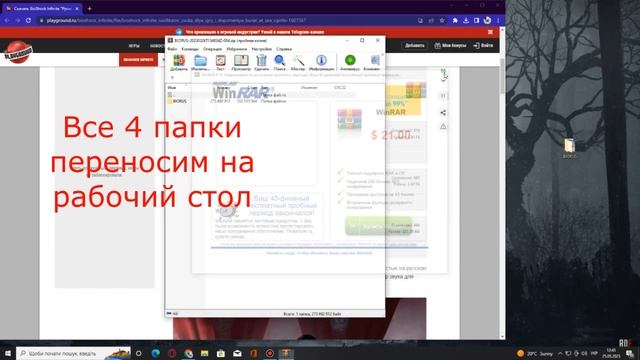
Task: Click the browser vertical scrollbar
Action: tap(502, 76)
